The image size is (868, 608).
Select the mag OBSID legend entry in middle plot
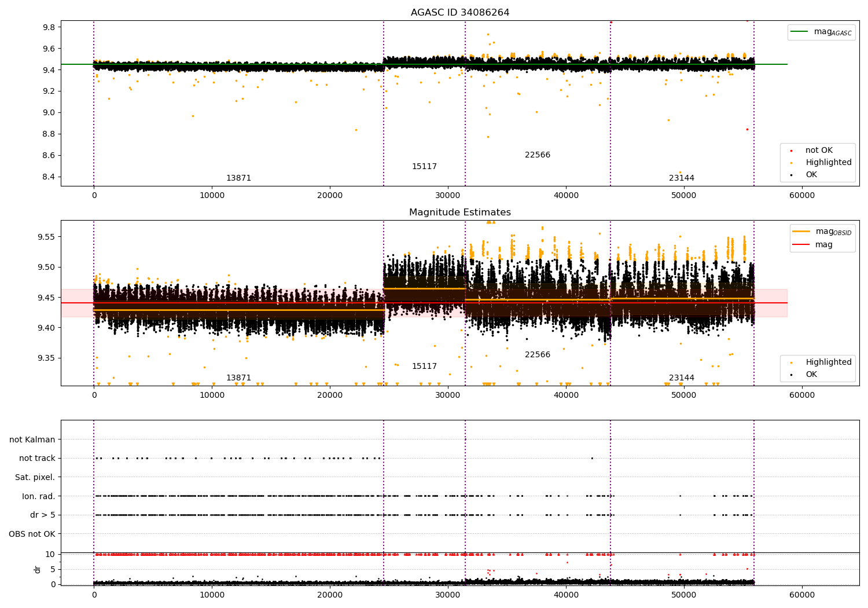point(822,232)
